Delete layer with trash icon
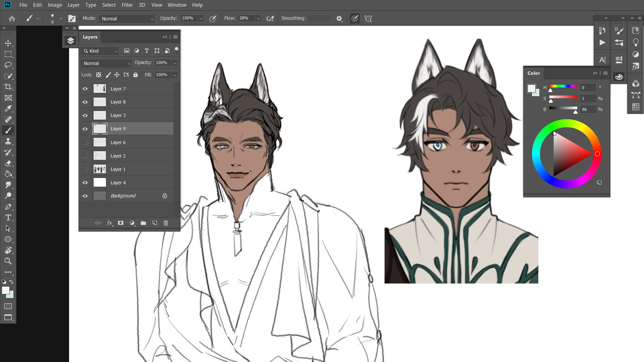 (166, 223)
